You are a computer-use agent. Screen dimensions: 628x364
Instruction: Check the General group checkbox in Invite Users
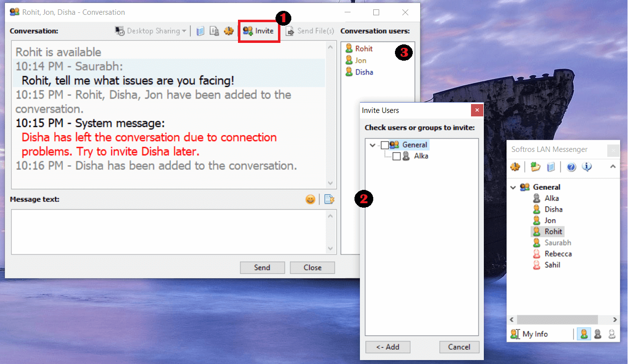[385, 145]
